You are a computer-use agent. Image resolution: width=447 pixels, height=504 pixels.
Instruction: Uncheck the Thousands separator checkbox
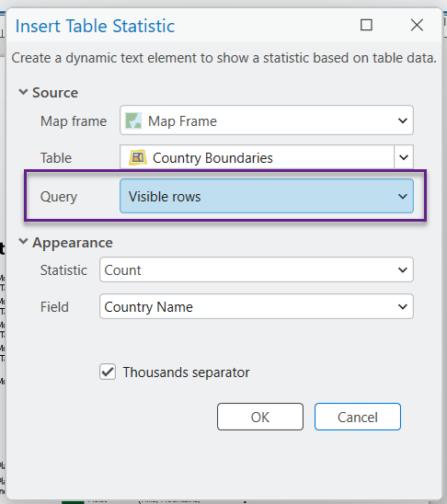tap(108, 372)
